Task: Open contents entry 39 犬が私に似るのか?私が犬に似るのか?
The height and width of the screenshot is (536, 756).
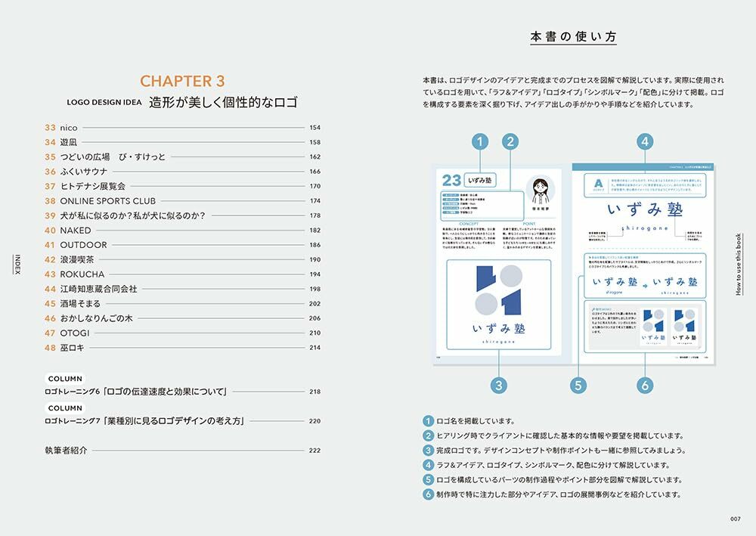Action: tap(182, 215)
